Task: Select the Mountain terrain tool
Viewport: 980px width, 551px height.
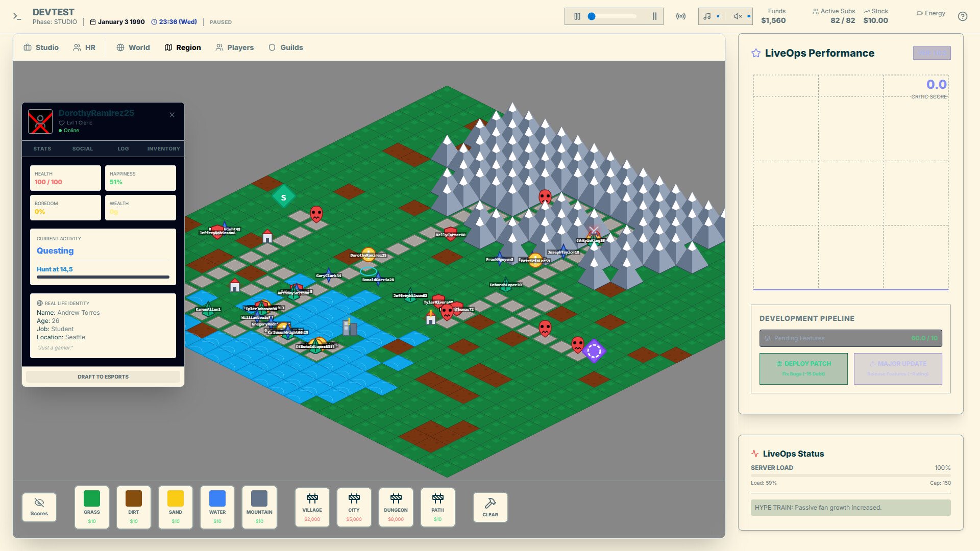Action: (x=259, y=507)
